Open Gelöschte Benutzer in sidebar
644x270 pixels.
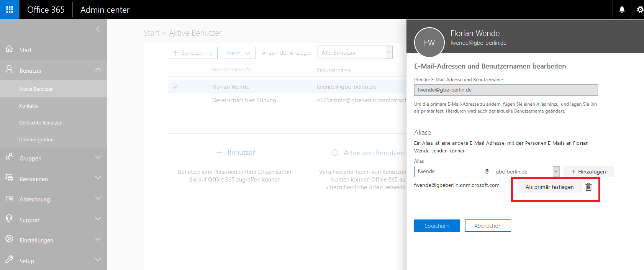pos(40,123)
